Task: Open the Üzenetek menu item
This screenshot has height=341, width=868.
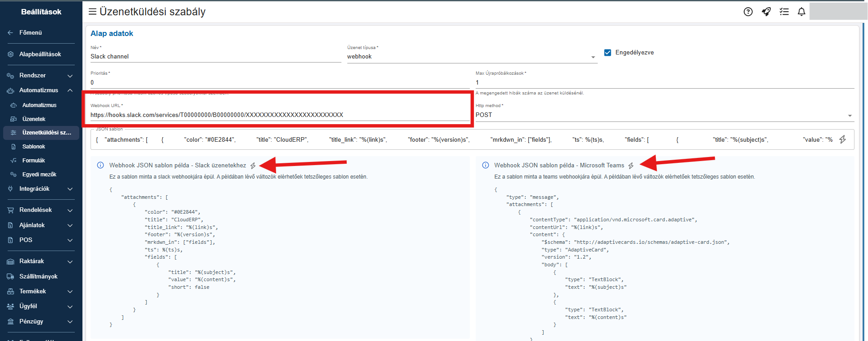Action: pos(34,119)
